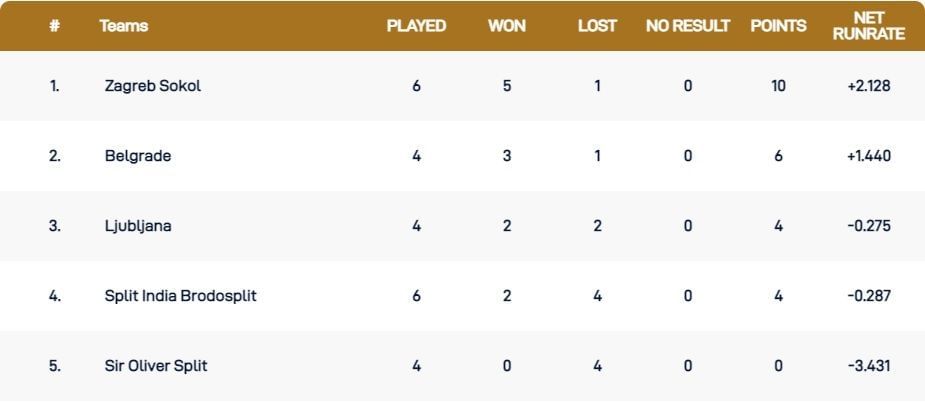The width and height of the screenshot is (925, 402).
Task: Open the Belgrade team link
Action: tap(138, 156)
